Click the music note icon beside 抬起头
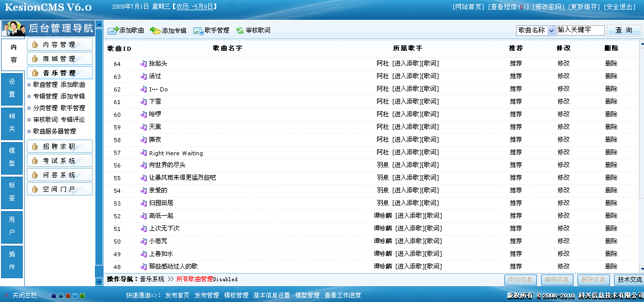This screenshot has width=644, height=302. [x=144, y=63]
